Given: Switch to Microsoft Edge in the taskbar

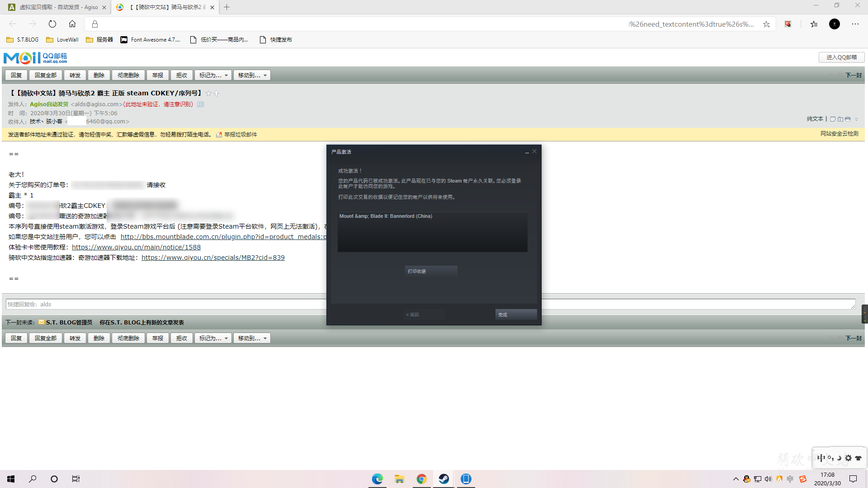Looking at the screenshot, I should coord(377,479).
